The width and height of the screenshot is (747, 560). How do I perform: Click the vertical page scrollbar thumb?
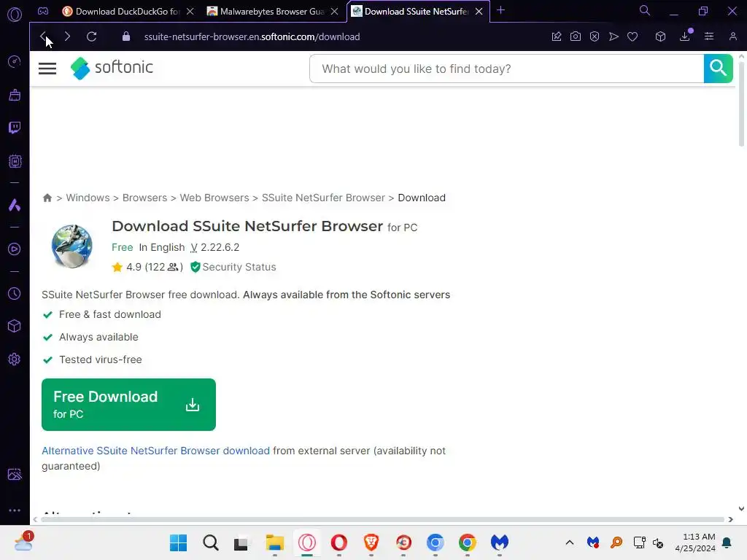pos(741,103)
